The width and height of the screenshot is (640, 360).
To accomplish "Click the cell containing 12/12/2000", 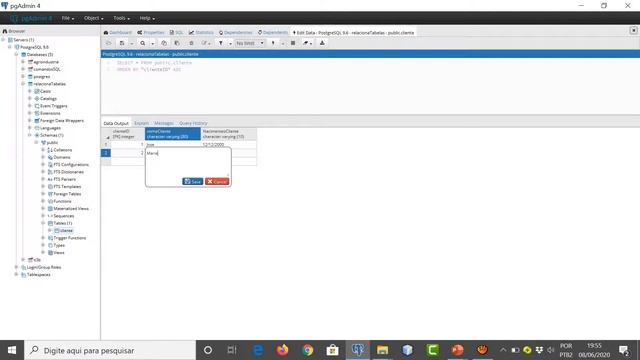I will 229,144.
